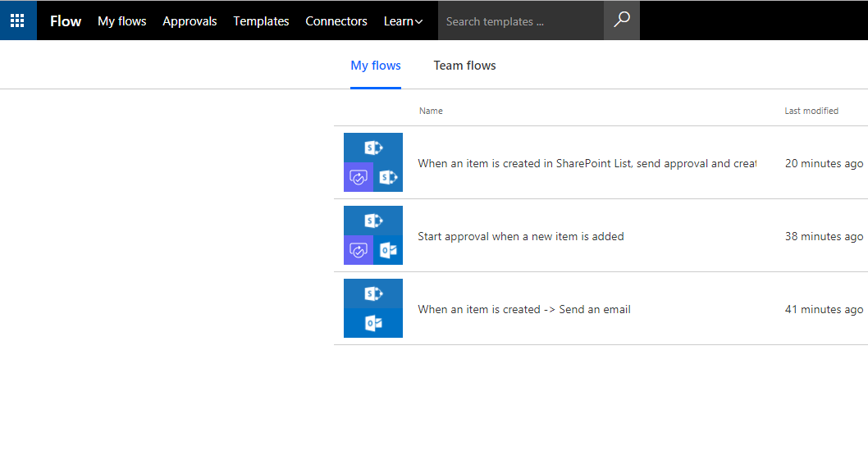Open Connectors in the top navigation

pos(336,21)
